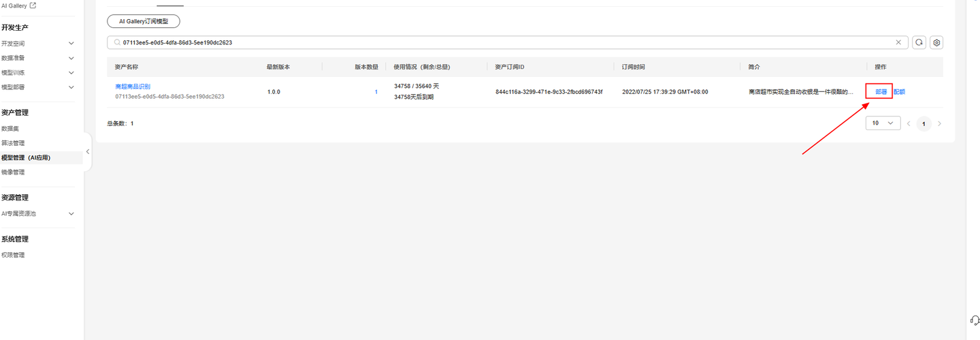Click the search magnifier icon

pyautogui.click(x=117, y=42)
